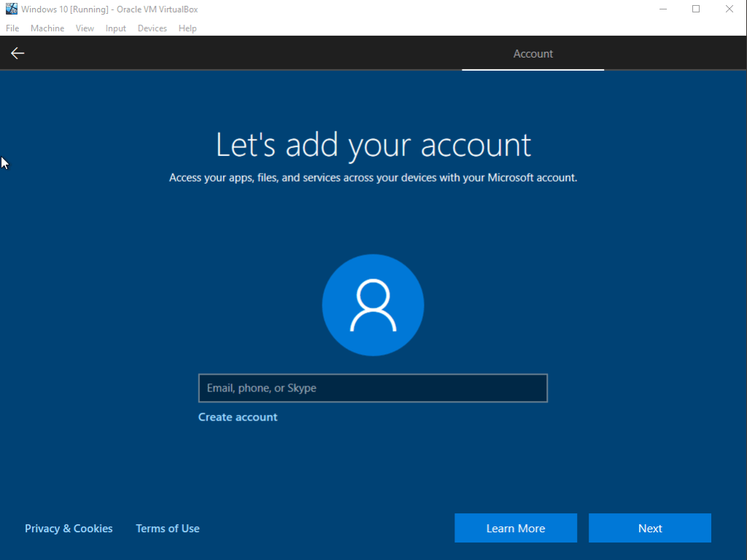Image resolution: width=747 pixels, height=560 pixels.
Task: Click the VirtualBox icon in title bar
Action: point(12,9)
